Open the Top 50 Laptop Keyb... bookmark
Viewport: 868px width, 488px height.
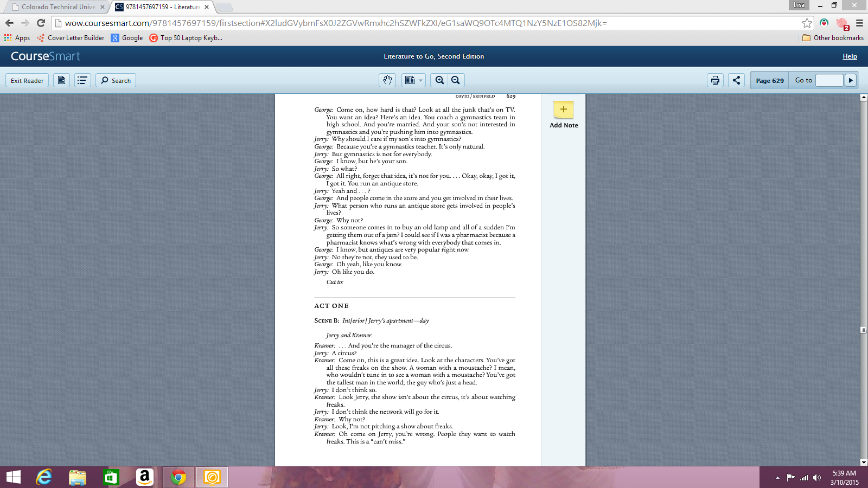point(186,38)
